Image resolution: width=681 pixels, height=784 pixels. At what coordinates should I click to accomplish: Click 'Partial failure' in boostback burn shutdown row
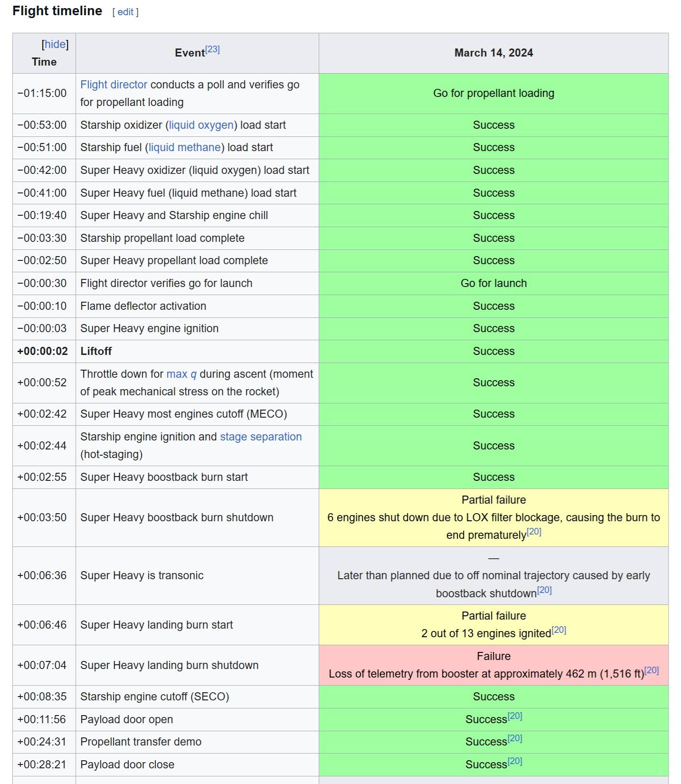tap(493, 500)
